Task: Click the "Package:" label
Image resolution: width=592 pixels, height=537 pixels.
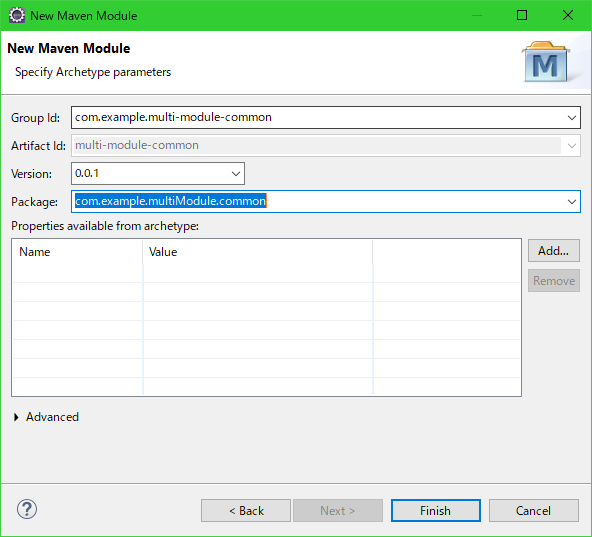Action: click(34, 202)
